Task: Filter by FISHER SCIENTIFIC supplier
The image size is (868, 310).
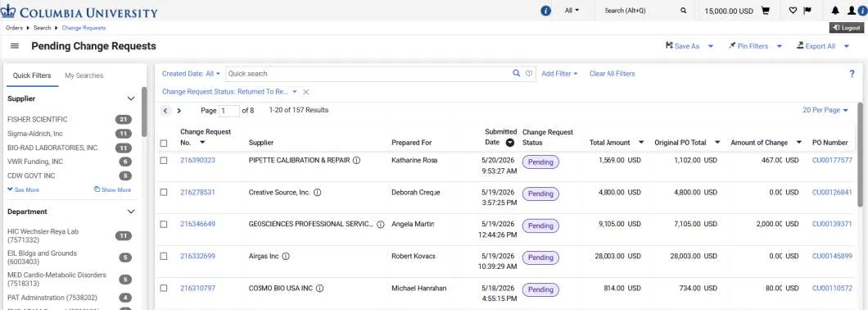Action: (x=37, y=119)
